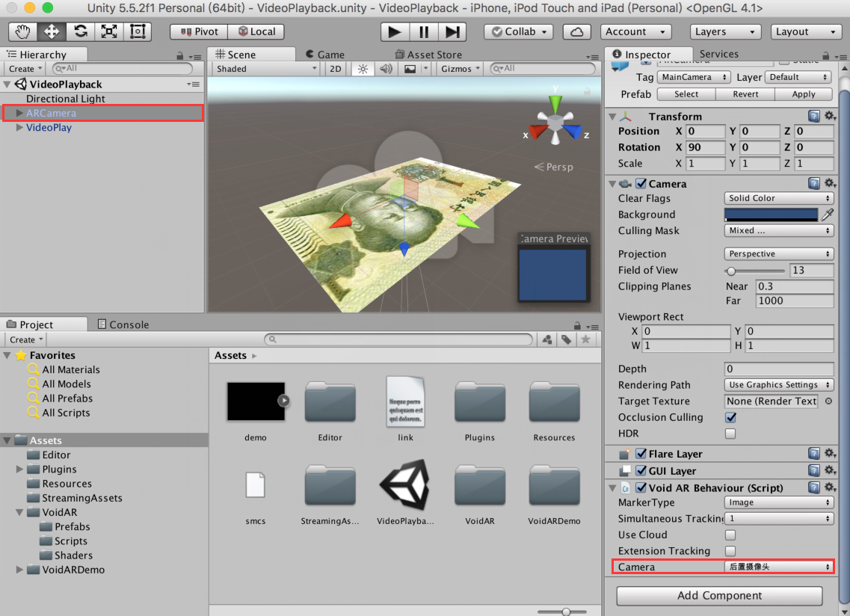Open the Culling Mask dropdown
Viewport: 850px width, 616px height.
point(778,231)
